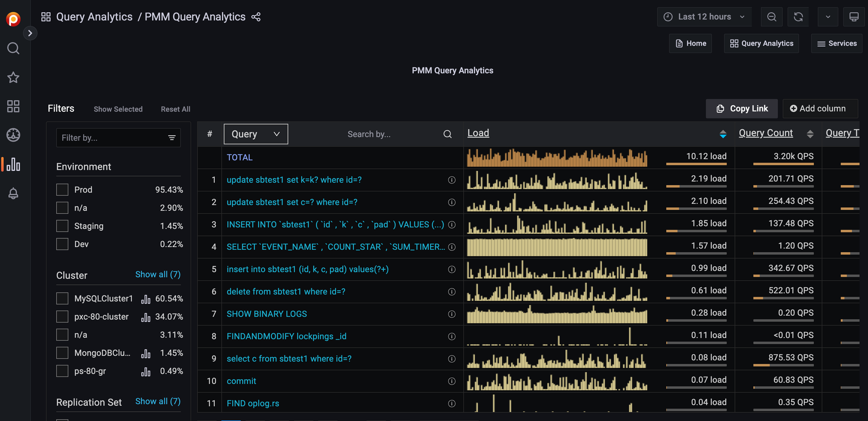Click Query Analytics breadcrumb folder
This screenshot has width=868, height=421.
tap(94, 17)
